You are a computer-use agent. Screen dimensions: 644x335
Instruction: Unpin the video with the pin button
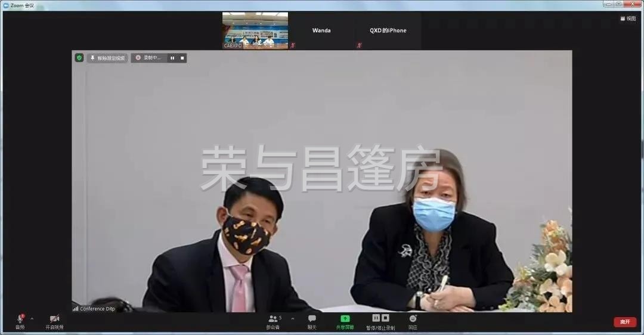tap(107, 58)
